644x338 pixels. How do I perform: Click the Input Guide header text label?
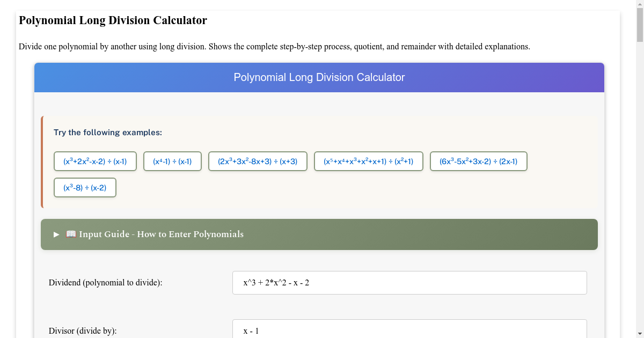click(161, 234)
